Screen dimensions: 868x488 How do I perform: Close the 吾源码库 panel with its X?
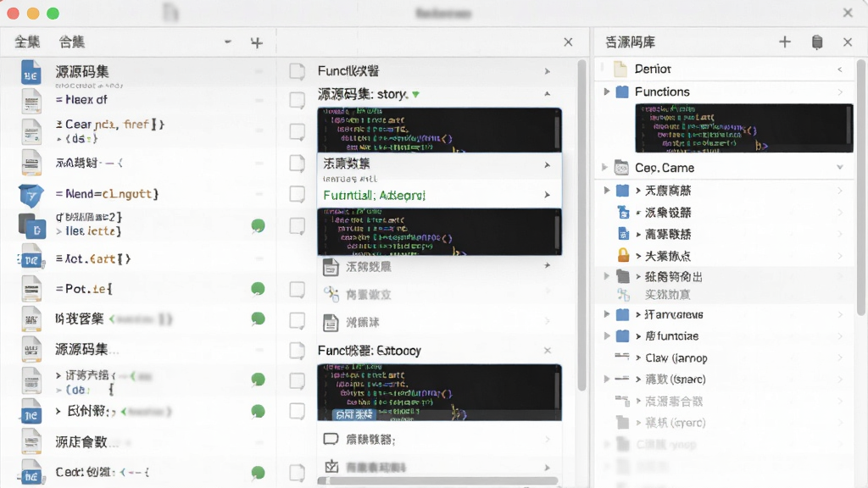847,42
